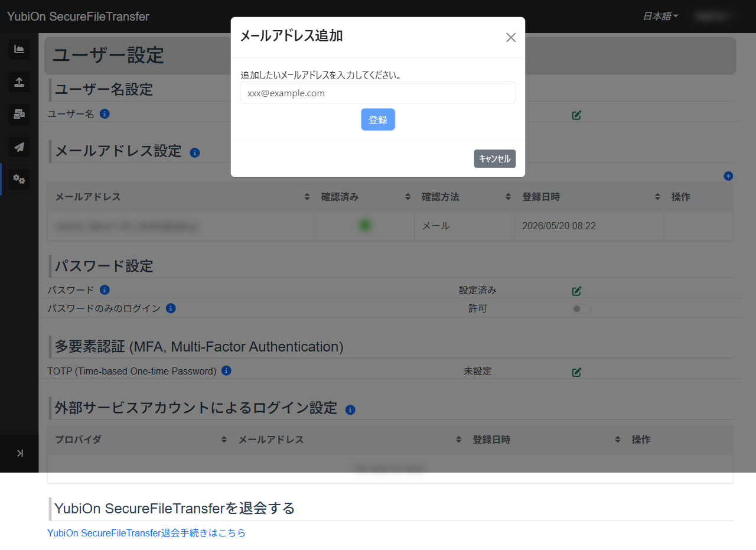Click edit icon on the TOTP row
The width and height of the screenshot is (756, 550).
[x=577, y=372]
